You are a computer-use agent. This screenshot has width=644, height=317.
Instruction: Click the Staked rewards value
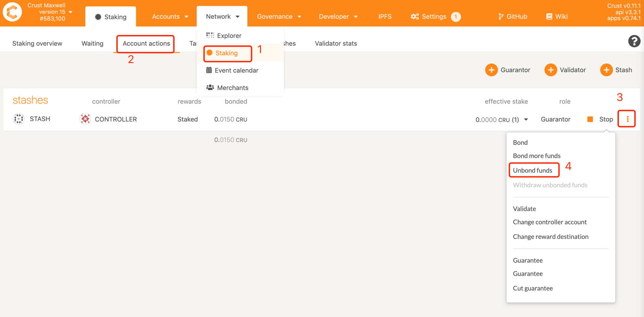tap(187, 119)
